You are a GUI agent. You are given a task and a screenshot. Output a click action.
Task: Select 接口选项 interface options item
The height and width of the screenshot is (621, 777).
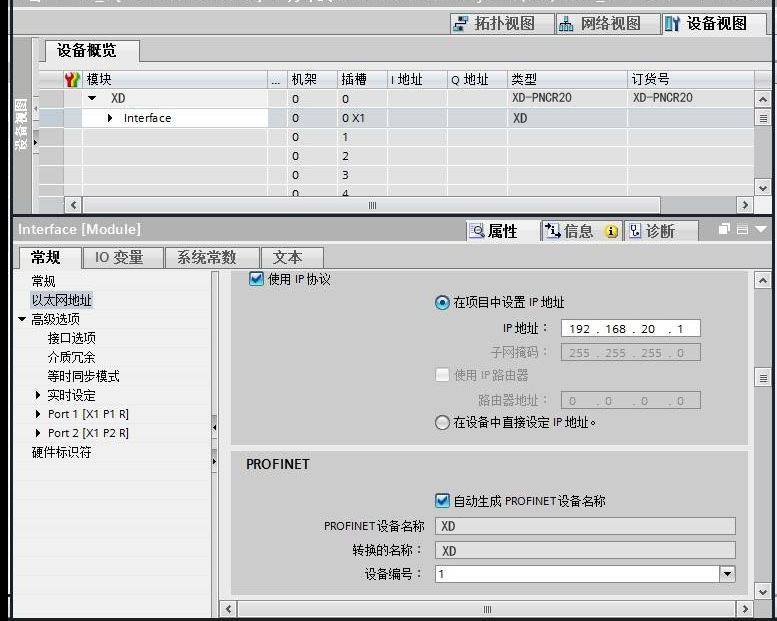tap(72, 338)
